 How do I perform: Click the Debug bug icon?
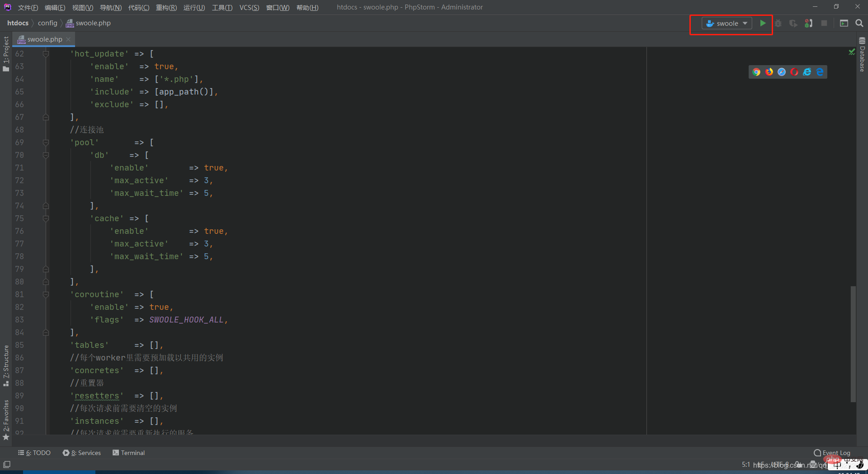click(x=778, y=23)
